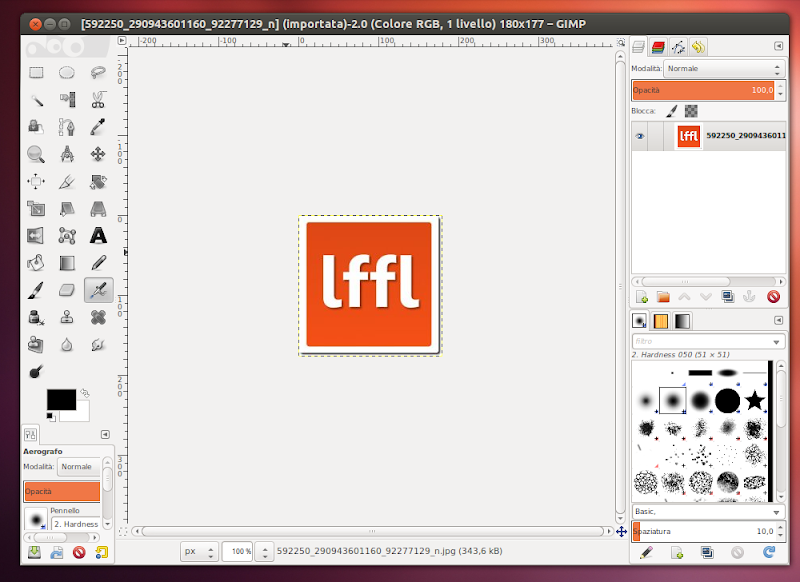Select the star brush thumbnail
The image size is (800, 582).
[755, 400]
